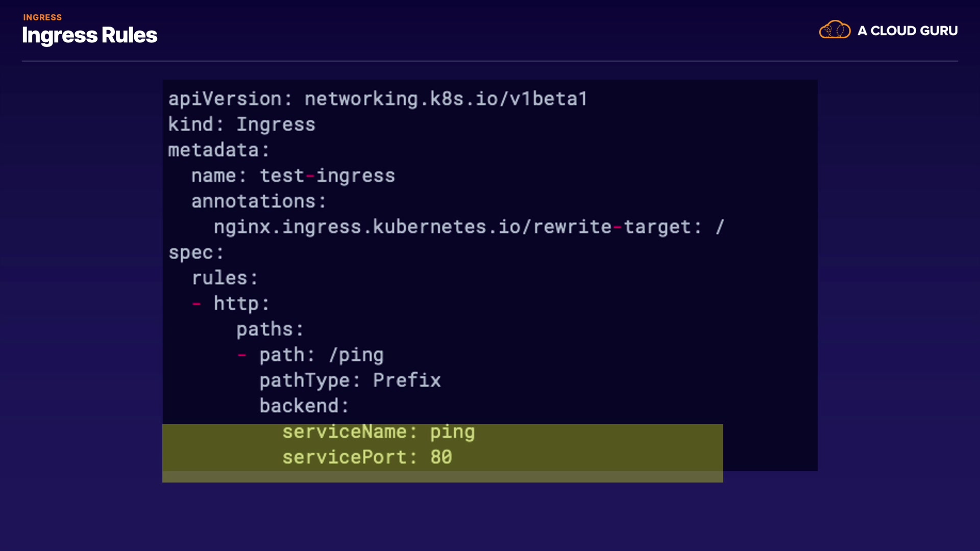Click the highlighted serviceName: ping line

pyautogui.click(x=378, y=432)
